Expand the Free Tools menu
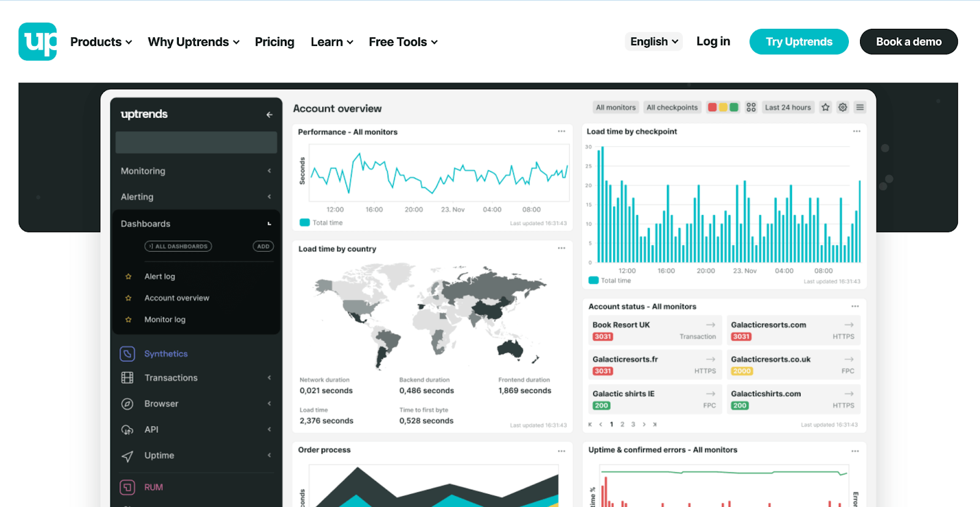 [403, 42]
